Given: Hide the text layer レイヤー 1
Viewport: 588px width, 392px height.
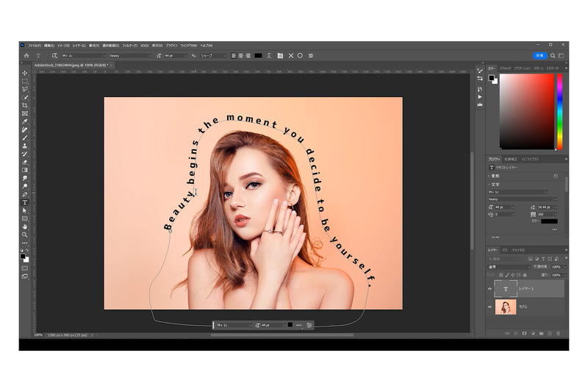Looking at the screenshot, I should 490,289.
